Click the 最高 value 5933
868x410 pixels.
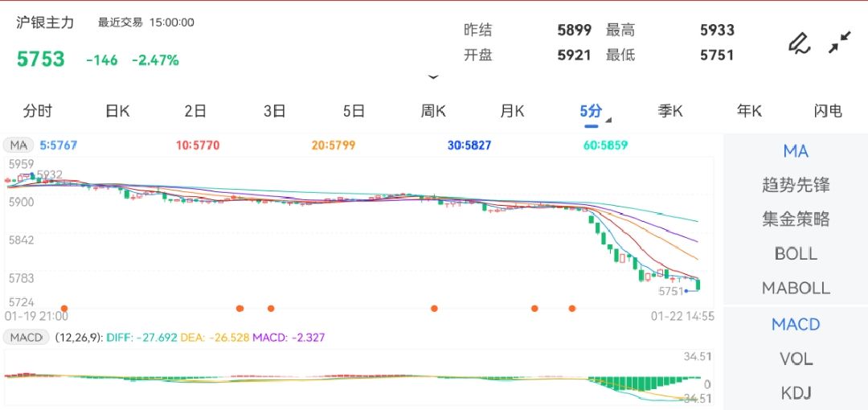(717, 30)
